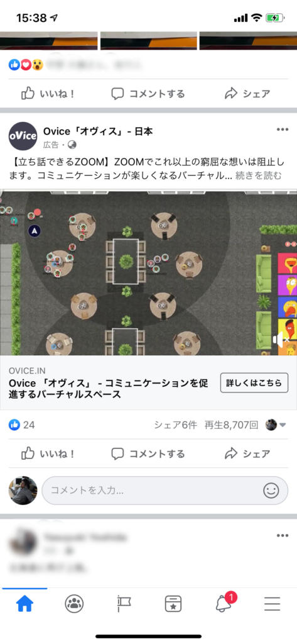Open the Groups tab icon
This screenshot has width=297, height=644.
(74, 604)
